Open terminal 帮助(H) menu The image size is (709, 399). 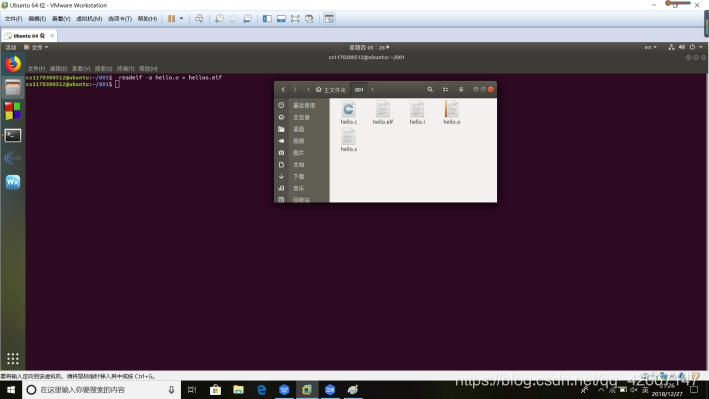point(148,69)
